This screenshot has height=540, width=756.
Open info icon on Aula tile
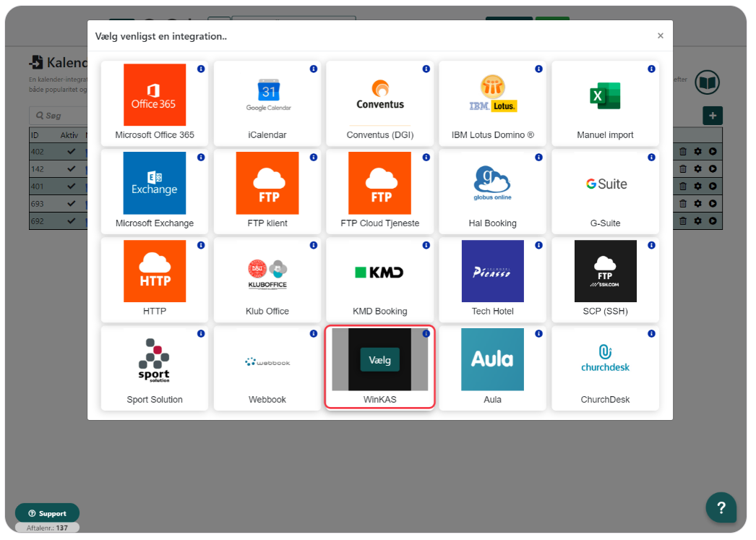coord(538,334)
